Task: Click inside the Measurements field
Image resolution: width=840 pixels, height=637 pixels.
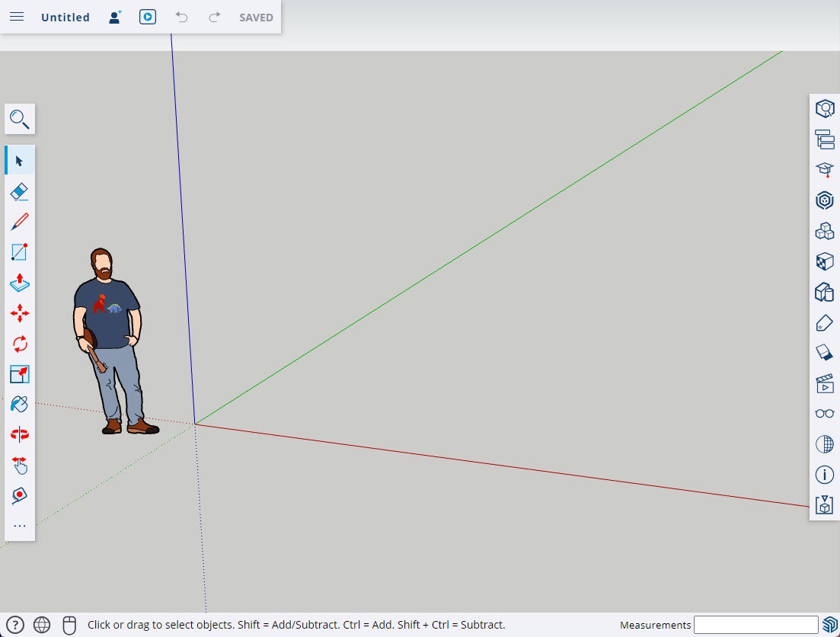Action: (x=755, y=624)
